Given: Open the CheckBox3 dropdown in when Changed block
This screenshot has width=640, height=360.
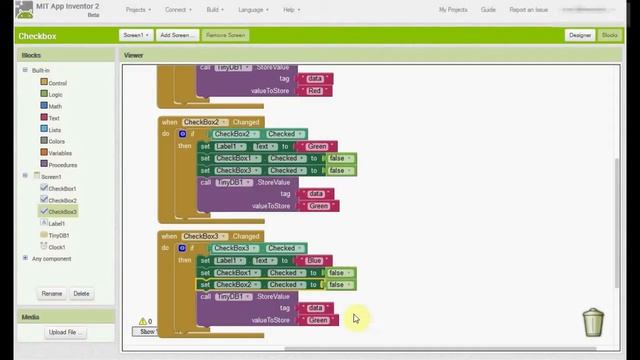Looking at the screenshot, I should (205, 236).
